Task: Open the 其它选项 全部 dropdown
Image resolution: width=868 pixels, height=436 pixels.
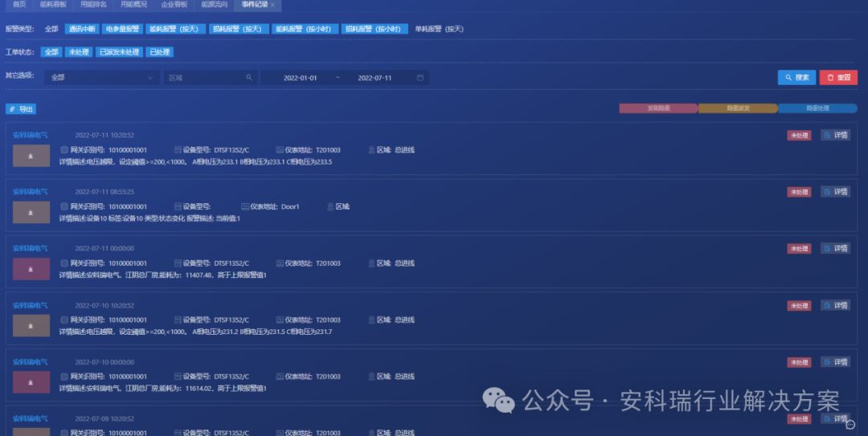Action: coord(102,77)
